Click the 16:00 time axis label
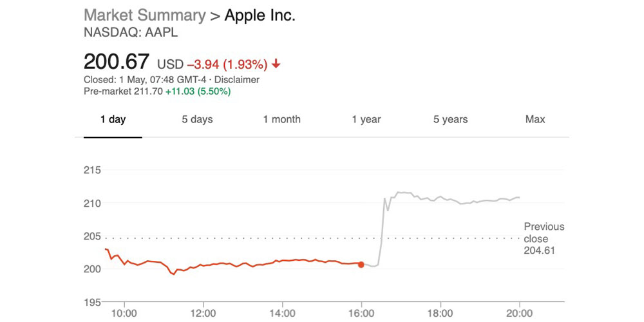 [x=361, y=314]
